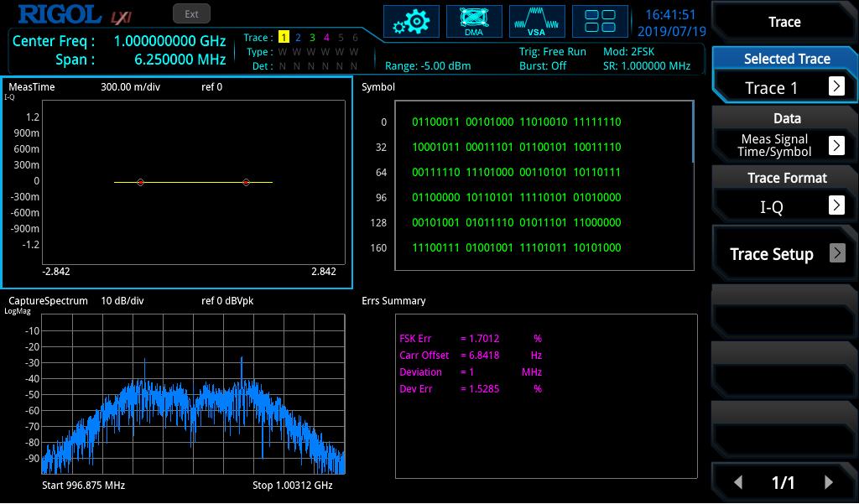Screen dimensions: 859x504
Task: Edit the Span 6.250000 MHz value
Action: (x=180, y=60)
